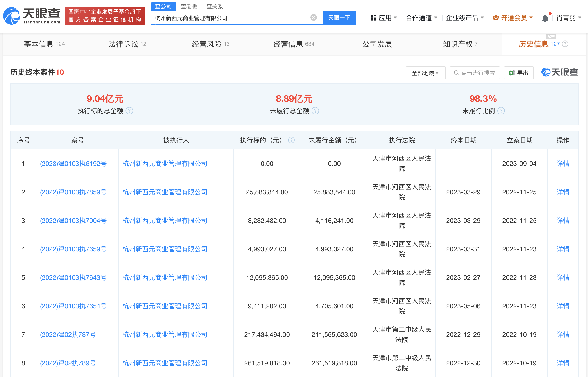Click help icon beside 历史信息 tab
The image size is (588, 377).
click(x=565, y=44)
